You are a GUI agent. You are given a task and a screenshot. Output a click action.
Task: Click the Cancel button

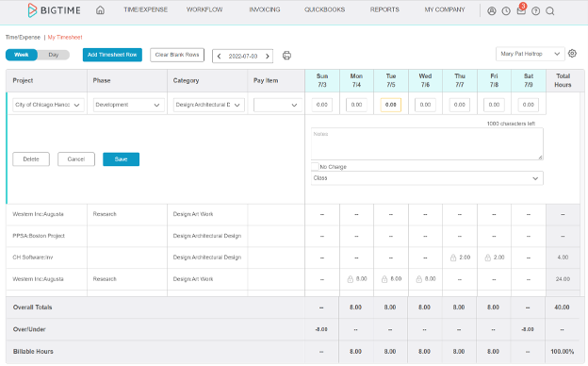click(x=76, y=159)
